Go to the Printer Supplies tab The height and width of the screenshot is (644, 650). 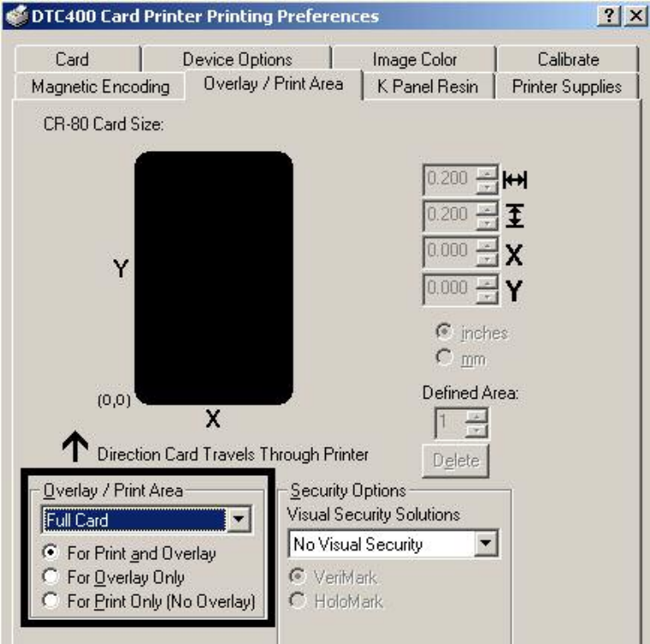(567, 87)
